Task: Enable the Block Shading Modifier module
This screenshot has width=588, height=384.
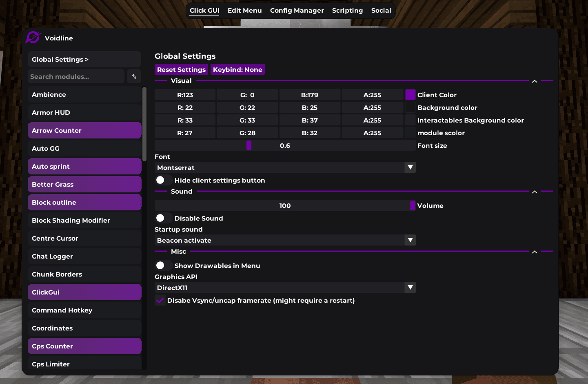Action: pyautogui.click(x=84, y=220)
